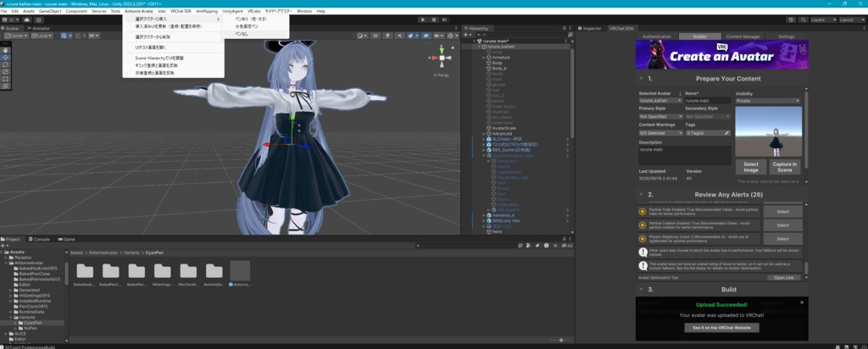The image size is (868, 349).
Task: Open the Content Manager tab in SDK
Action: [743, 36]
